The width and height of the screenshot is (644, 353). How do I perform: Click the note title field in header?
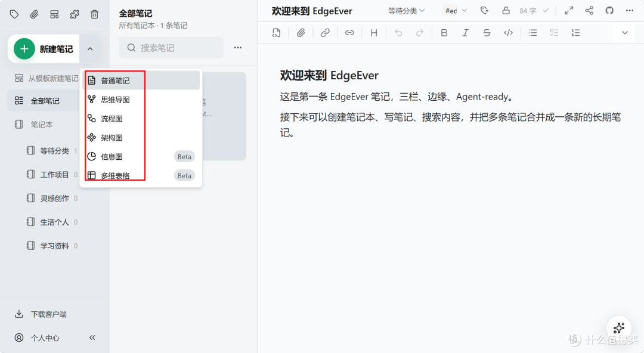tap(312, 11)
